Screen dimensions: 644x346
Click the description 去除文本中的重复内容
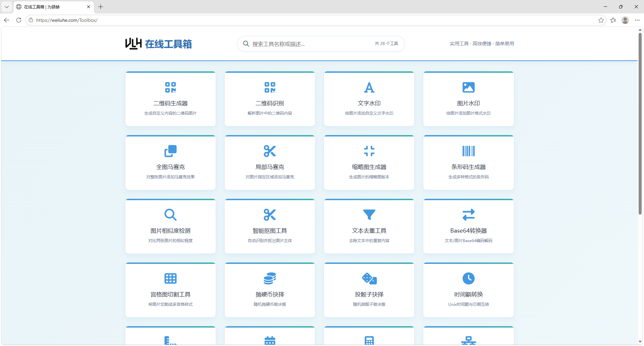[369, 241]
